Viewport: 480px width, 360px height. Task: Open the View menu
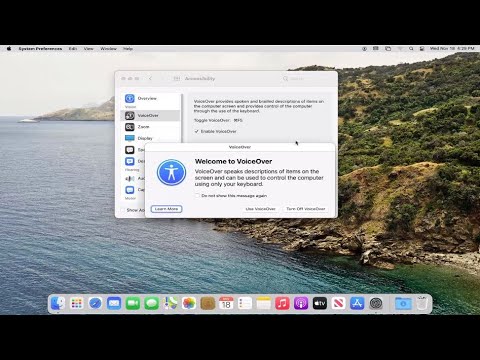[88, 49]
